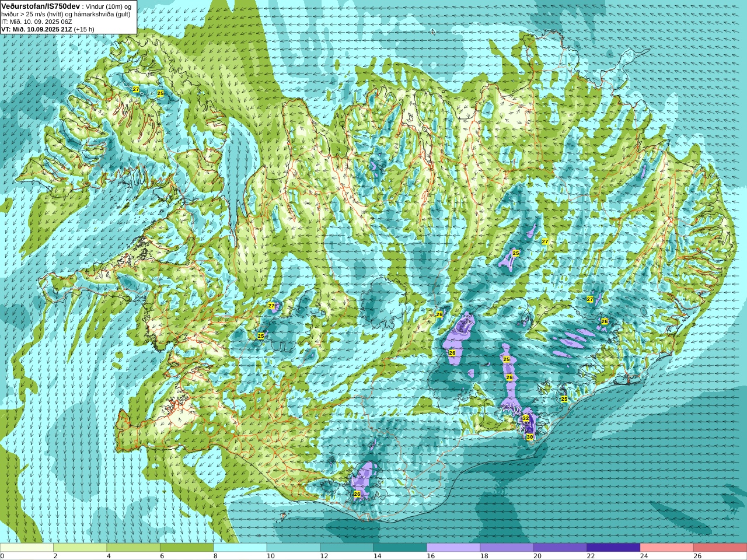Click the legend scale number 22

[x=590, y=556]
